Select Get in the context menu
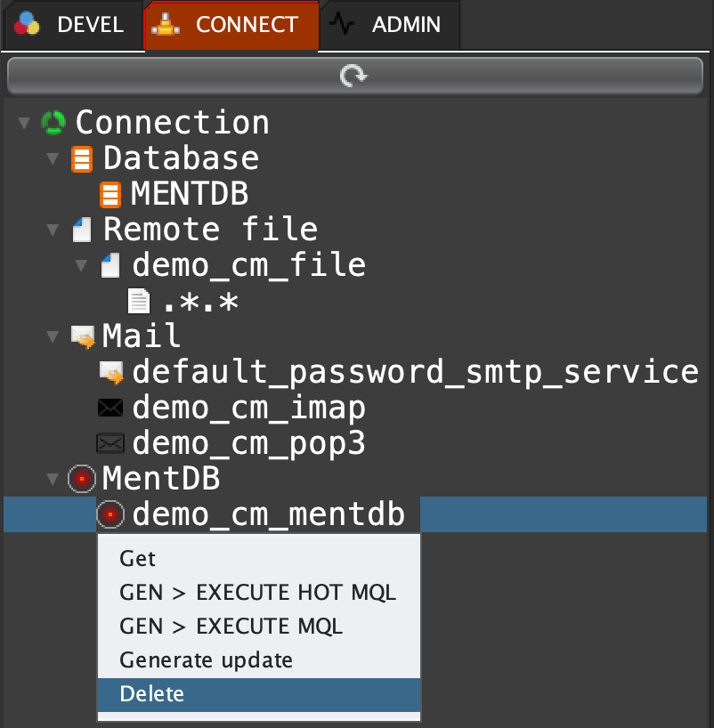This screenshot has width=714, height=728. click(x=137, y=559)
